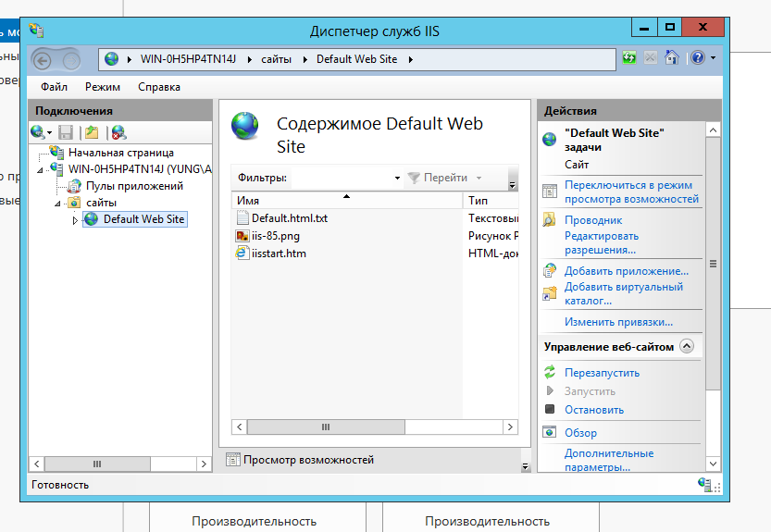This screenshot has width=771, height=532.
Task: Select Начальная страница in the tree
Action: (x=121, y=153)
